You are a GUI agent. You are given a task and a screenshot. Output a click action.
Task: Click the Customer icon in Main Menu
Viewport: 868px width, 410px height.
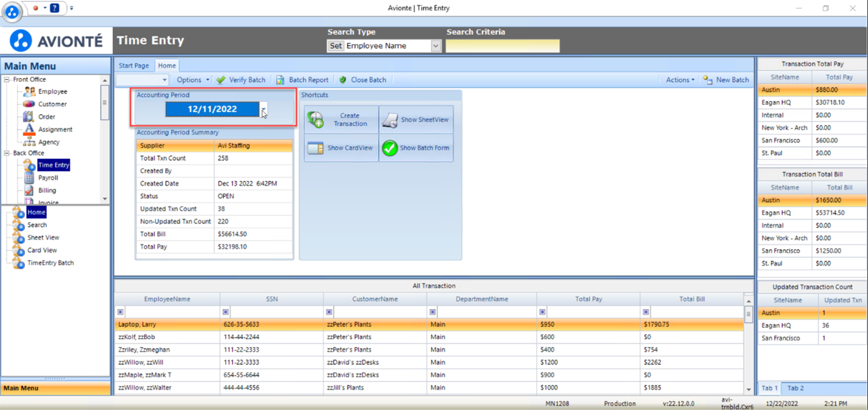coord(29,104)
